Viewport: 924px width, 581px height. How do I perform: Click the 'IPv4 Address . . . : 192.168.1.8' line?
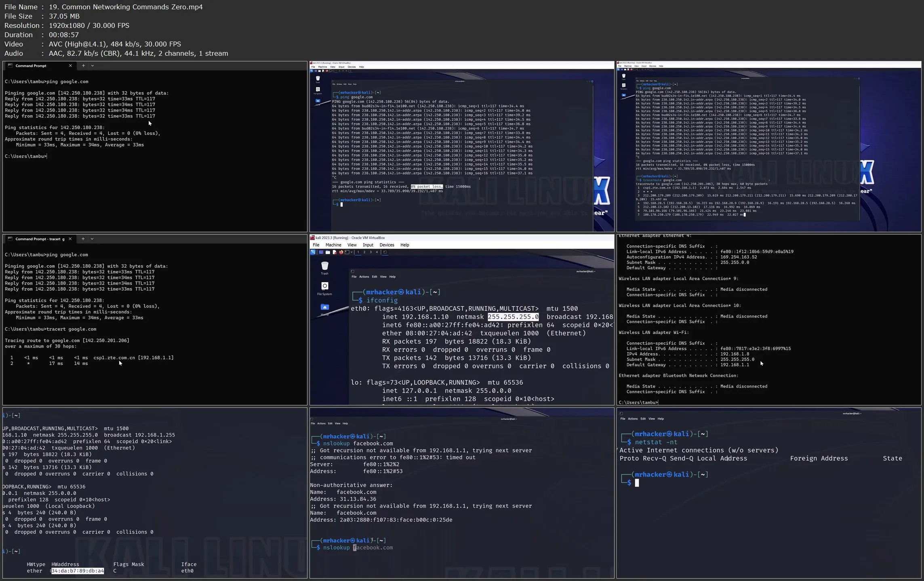click(x=688, y=354)
